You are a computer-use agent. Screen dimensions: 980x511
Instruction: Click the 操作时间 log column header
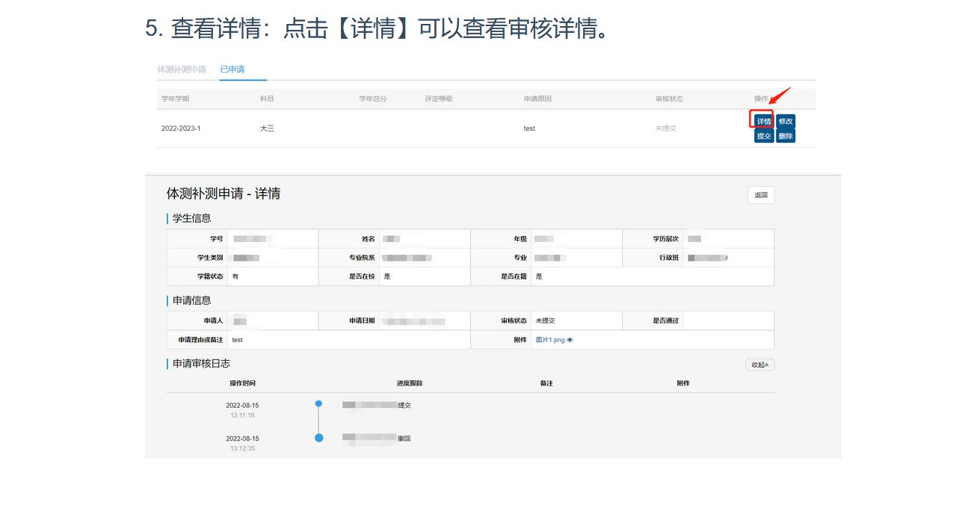(242, 383)
